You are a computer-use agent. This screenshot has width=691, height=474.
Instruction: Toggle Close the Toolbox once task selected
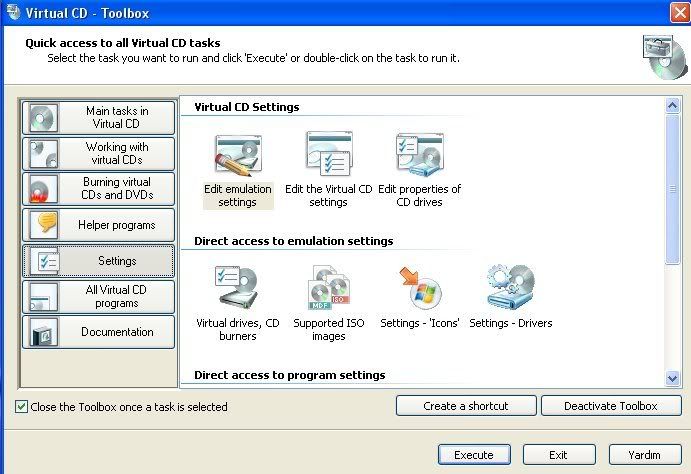(x=21, y=406)
